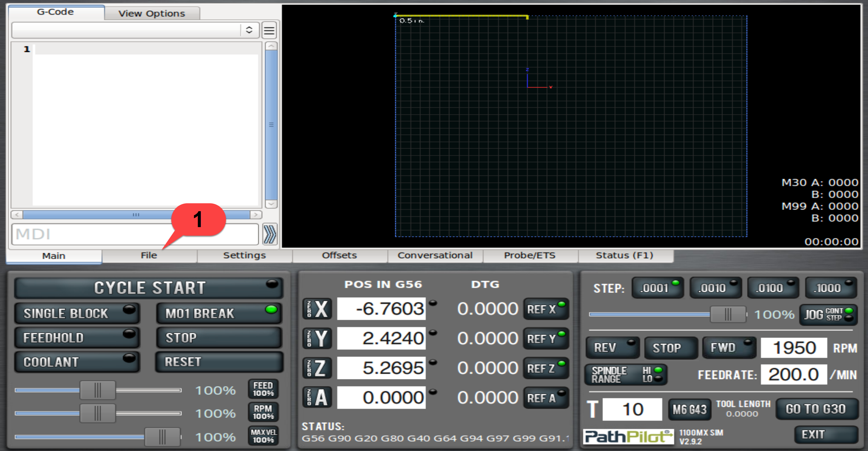Enable SINGLE BLOCK mode
Image resolution: width=868 pixels, height=451 pixels.
point(77,313)
